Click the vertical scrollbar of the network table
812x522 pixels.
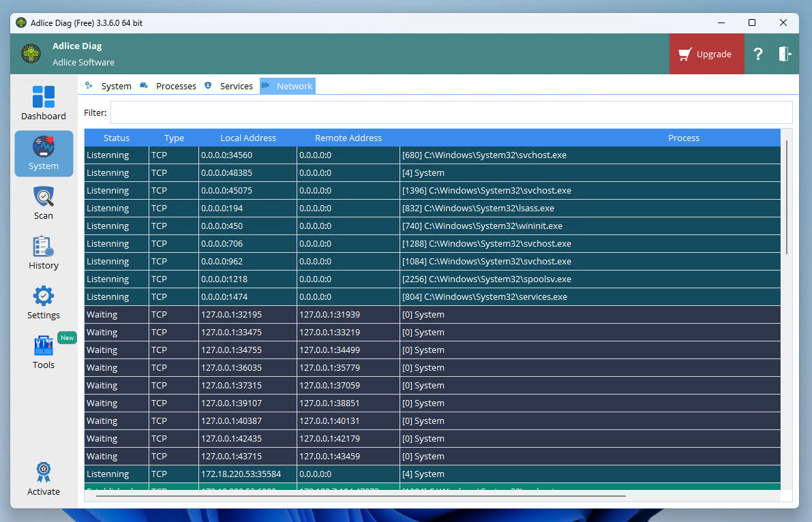pyautogui.click(x=787, y=198)
